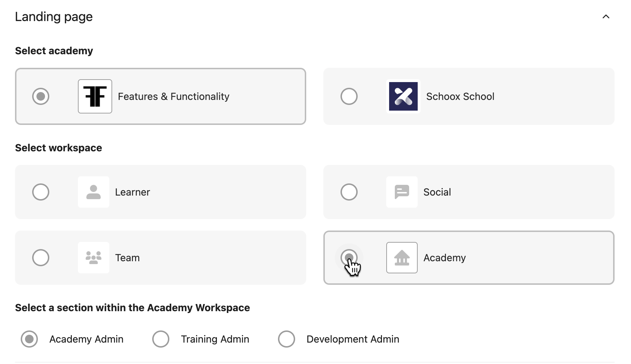631x364 pixels.
Task: Click the Select academy section label
Action: (54, 51)
